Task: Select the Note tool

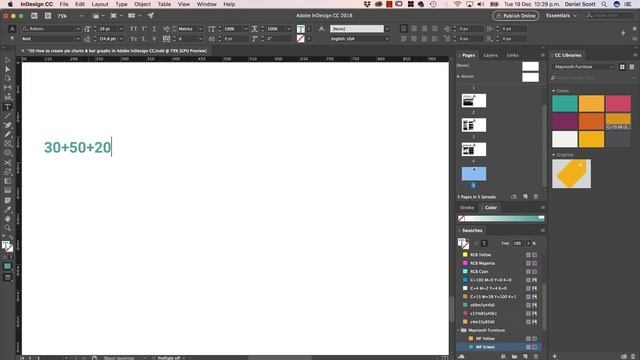Action: click(7, 200)
